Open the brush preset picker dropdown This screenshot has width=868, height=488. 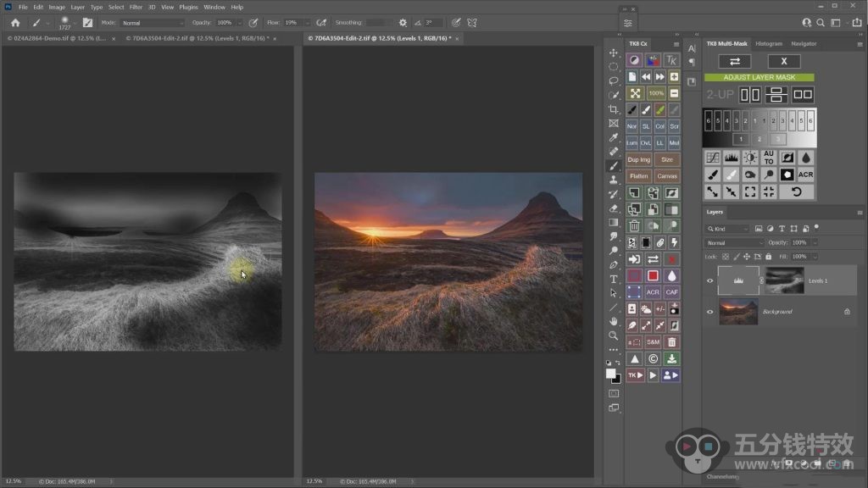click(x=75, y=23)
